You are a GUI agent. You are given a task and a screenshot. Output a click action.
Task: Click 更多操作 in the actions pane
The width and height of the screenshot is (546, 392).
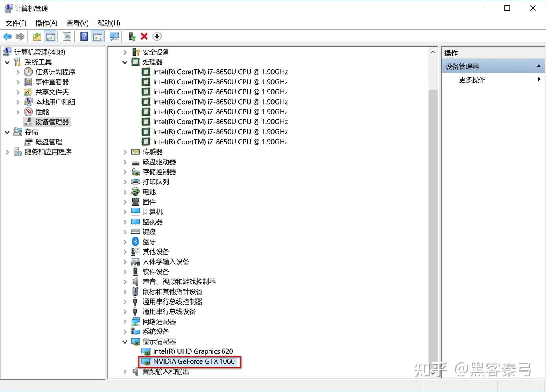[472, 80]
